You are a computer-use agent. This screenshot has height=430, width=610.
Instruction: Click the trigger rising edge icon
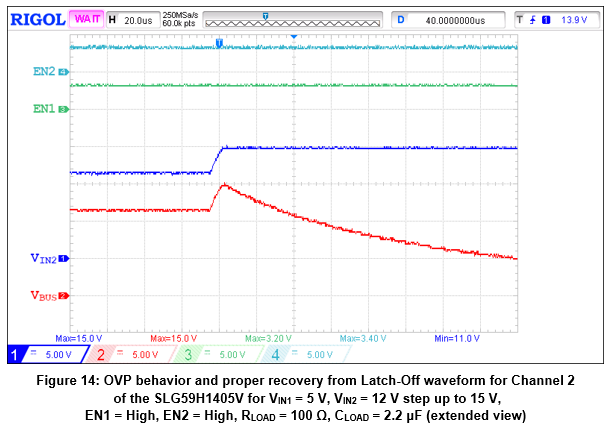[533, 19]
